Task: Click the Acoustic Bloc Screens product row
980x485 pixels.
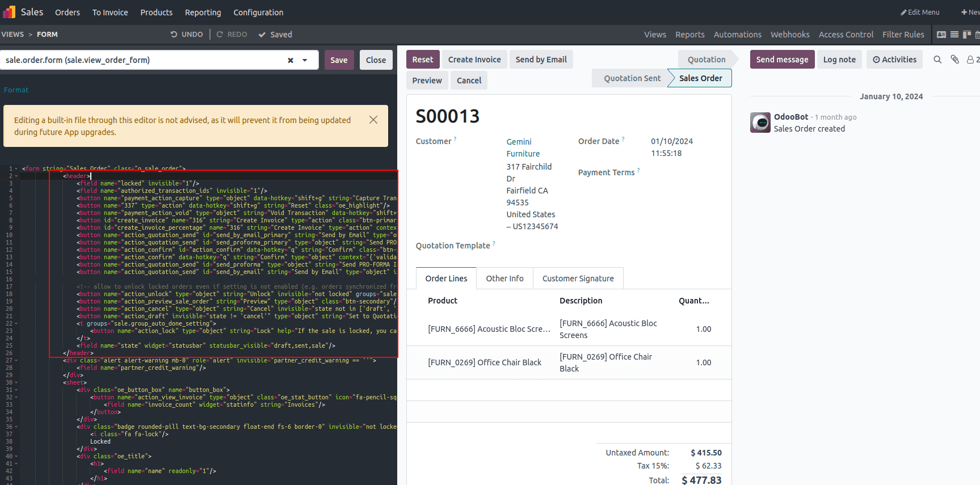Action: [569, 329]
